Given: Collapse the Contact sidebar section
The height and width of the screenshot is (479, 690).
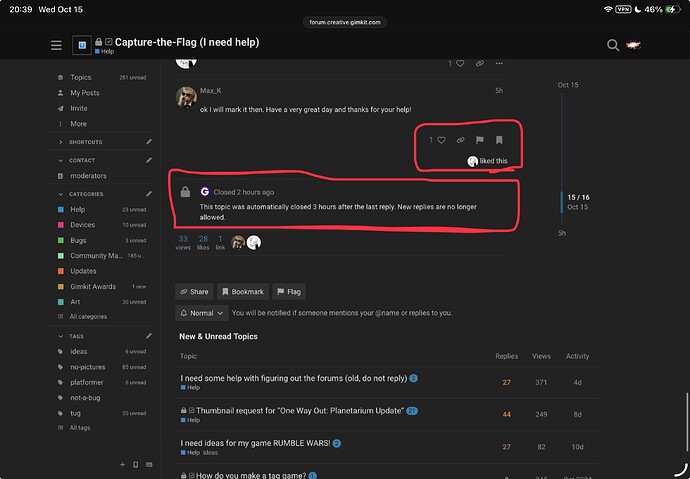Looking at the screenshot, I should point(77,160).
